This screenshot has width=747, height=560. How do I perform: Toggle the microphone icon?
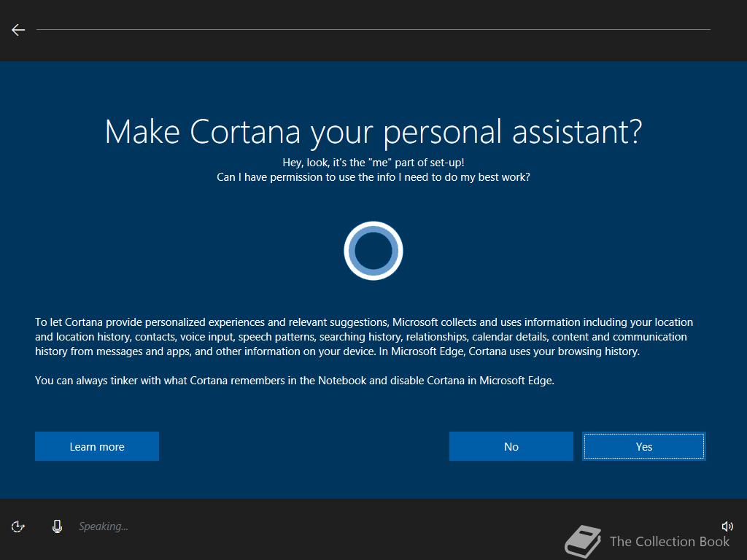(x=57, y=526)
